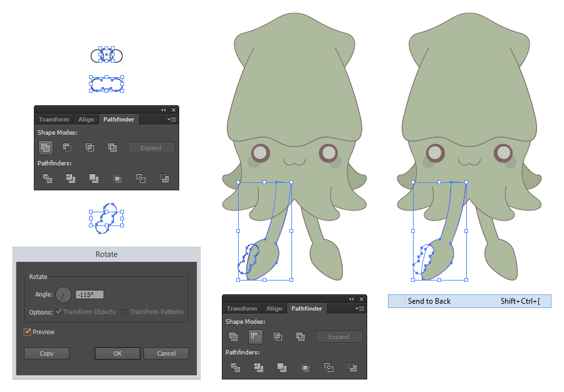564x392 pixels.
Task: Click Exclude in the panel beneath the squid
Action: (300, 336)
